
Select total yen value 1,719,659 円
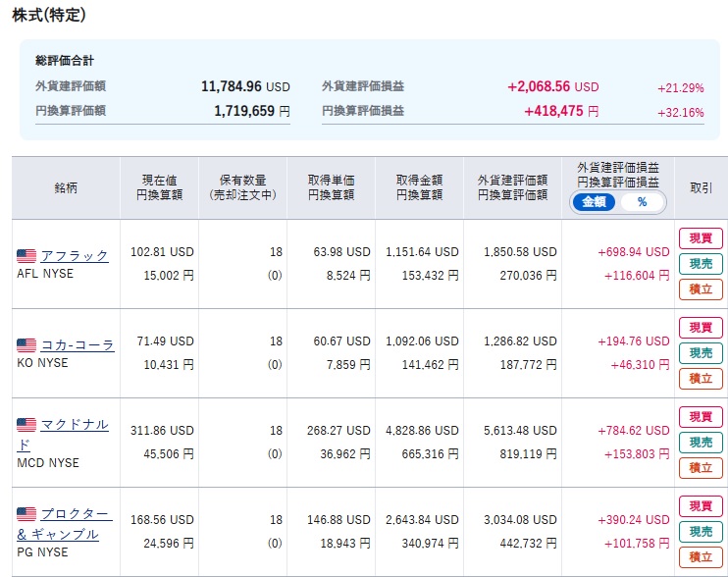pos(251,111)
